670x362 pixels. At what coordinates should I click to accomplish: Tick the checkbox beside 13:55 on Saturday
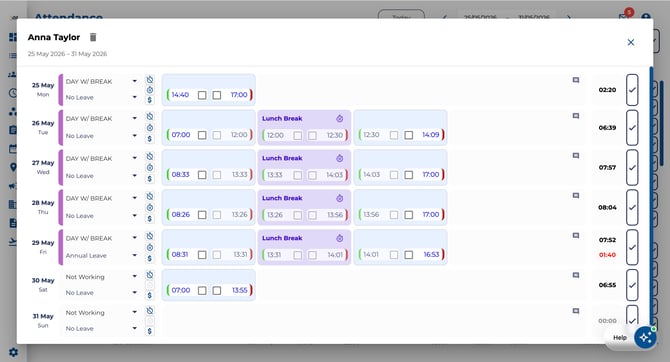point(217,291)
